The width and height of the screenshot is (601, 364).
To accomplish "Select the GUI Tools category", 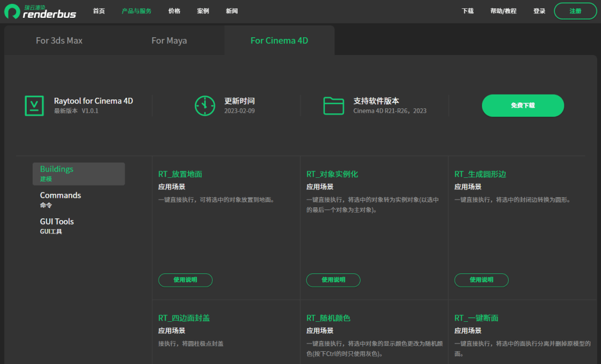I will click(57, 226).
